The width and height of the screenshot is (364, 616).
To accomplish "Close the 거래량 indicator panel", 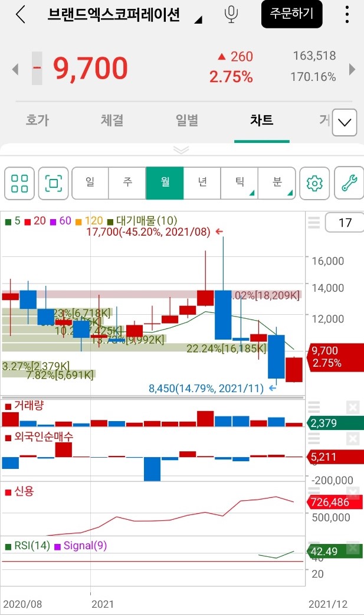I will point(353,408).
